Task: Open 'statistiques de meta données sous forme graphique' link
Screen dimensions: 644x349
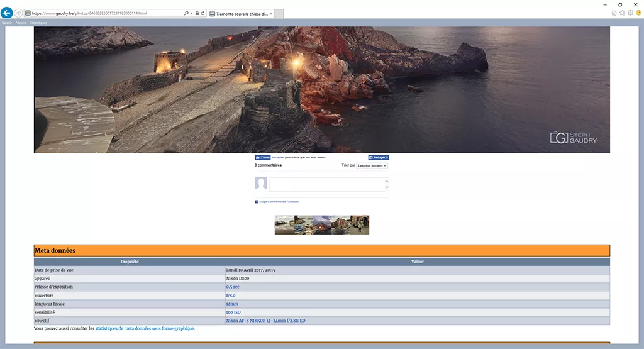Action: [145, 328]
